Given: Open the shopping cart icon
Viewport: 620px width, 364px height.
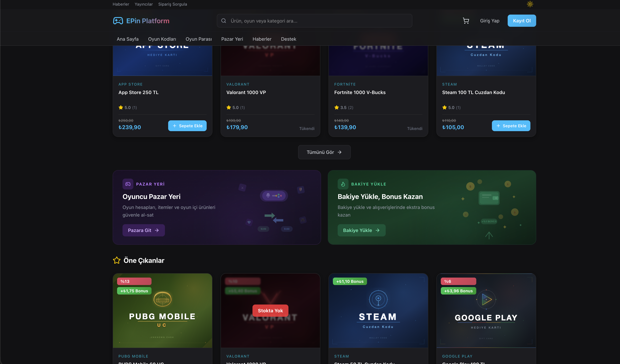Looking at the screenshot, I should point(466,21).
